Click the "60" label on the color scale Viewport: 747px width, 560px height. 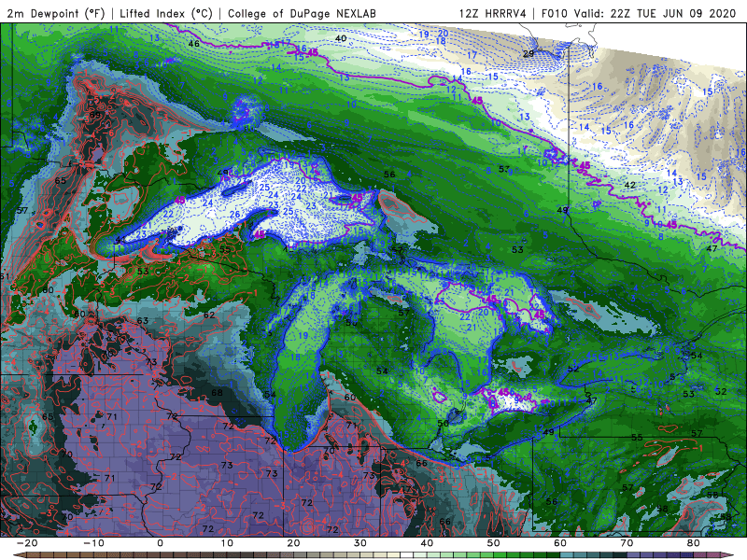[560, 543]
